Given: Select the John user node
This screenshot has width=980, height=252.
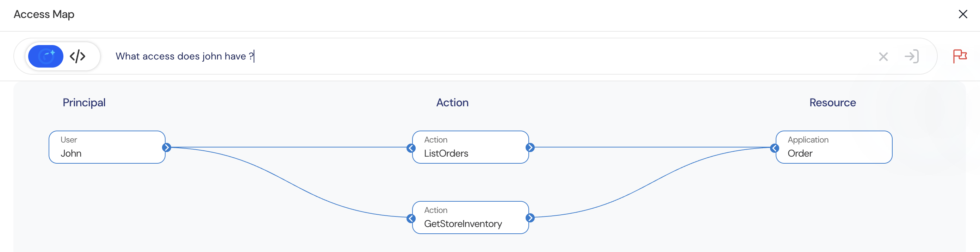Looking at the screenshot, I should coord(107,147).
